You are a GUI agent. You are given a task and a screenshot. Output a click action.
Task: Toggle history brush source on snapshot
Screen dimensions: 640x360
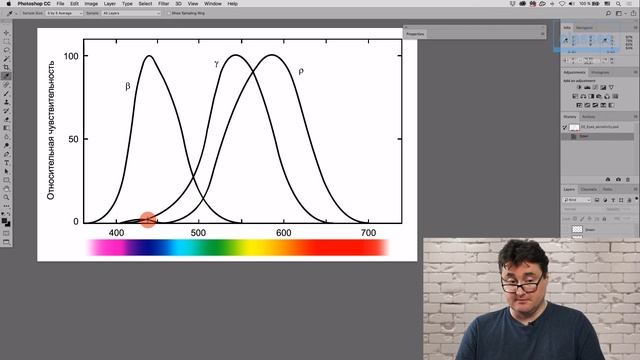click(x=565, y=127)
